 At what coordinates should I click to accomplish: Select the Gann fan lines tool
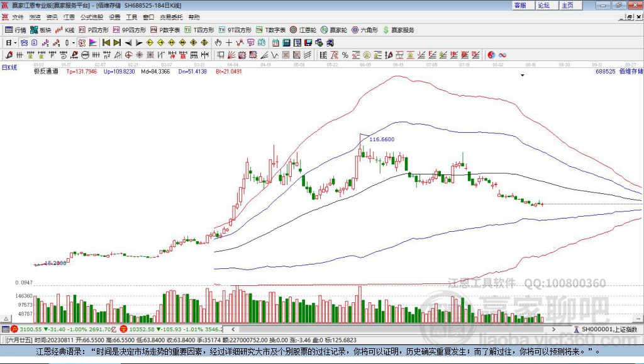231,55
